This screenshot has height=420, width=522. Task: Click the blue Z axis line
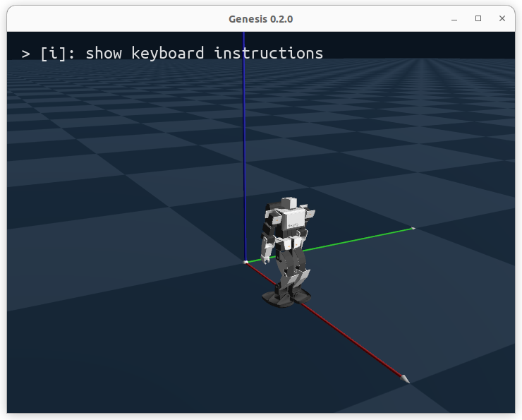pyautogui.click(x=244, y=147)
